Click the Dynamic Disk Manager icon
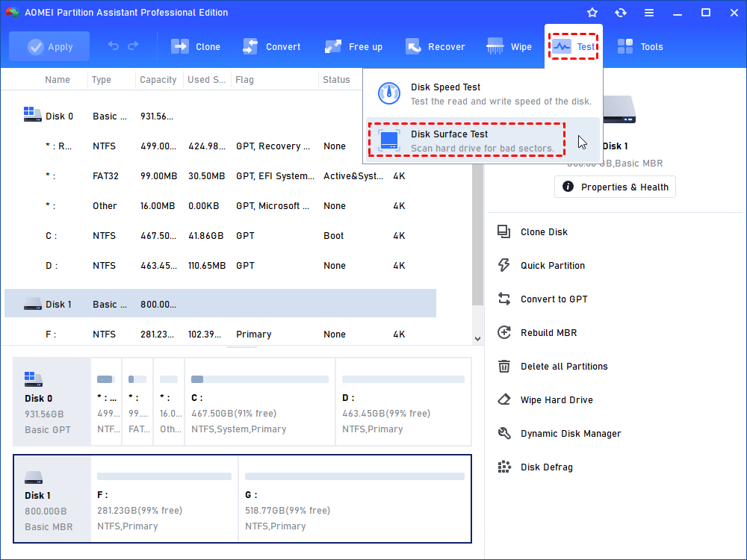Image resolution: width=747 pixels, height=560 pixels. (504, 433)
